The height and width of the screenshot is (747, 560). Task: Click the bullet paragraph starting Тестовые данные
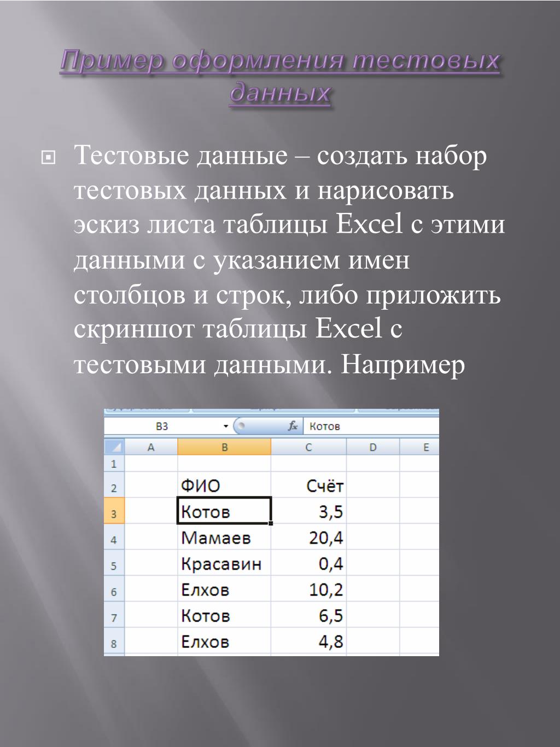289,259
